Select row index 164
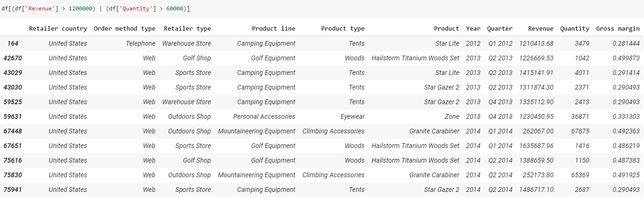644x198 pixels. [x=13, y=43]
